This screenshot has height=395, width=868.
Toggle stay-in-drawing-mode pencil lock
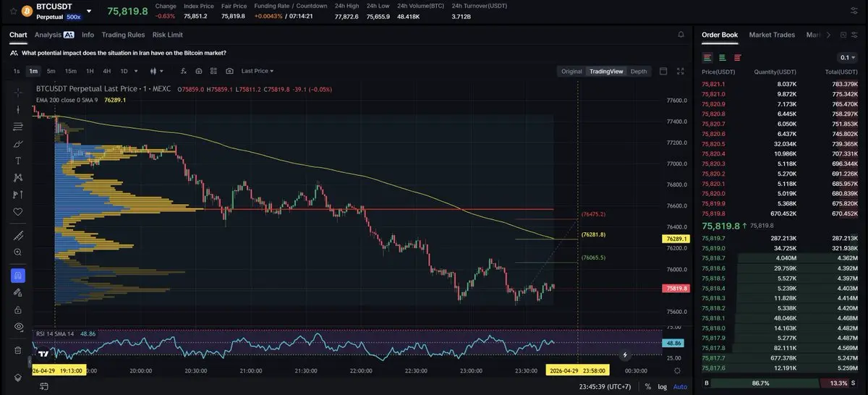pyautogui.click(x=18, y=292)
